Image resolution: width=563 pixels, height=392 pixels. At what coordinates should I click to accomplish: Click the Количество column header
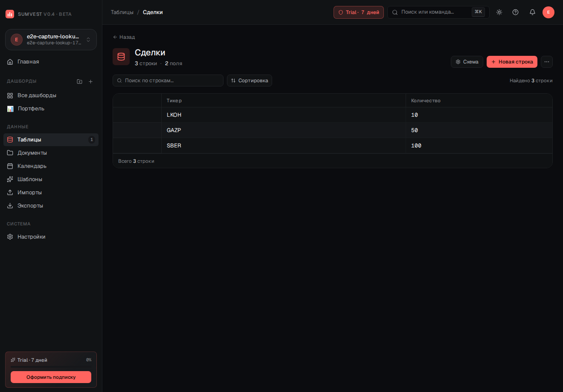(x=479, y=101)
